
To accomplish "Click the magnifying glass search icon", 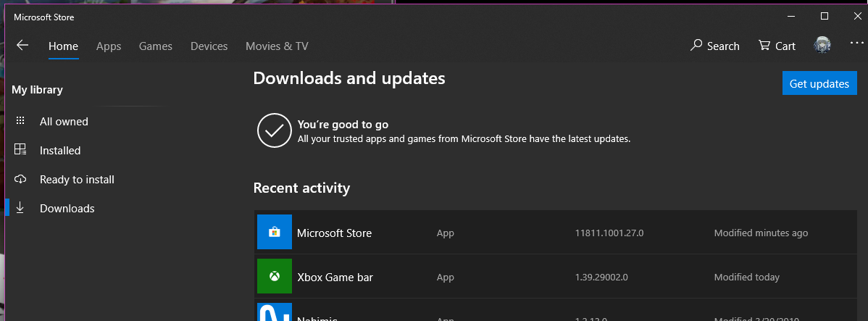I will tap(696, 46).
